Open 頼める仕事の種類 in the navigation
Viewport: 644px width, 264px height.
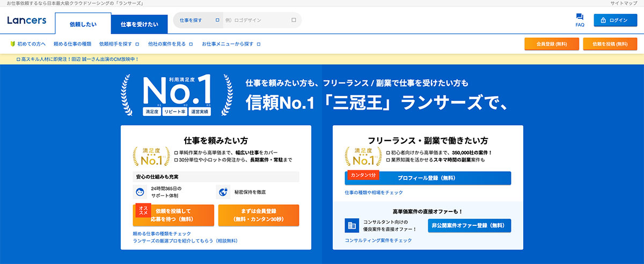(72, 43)
